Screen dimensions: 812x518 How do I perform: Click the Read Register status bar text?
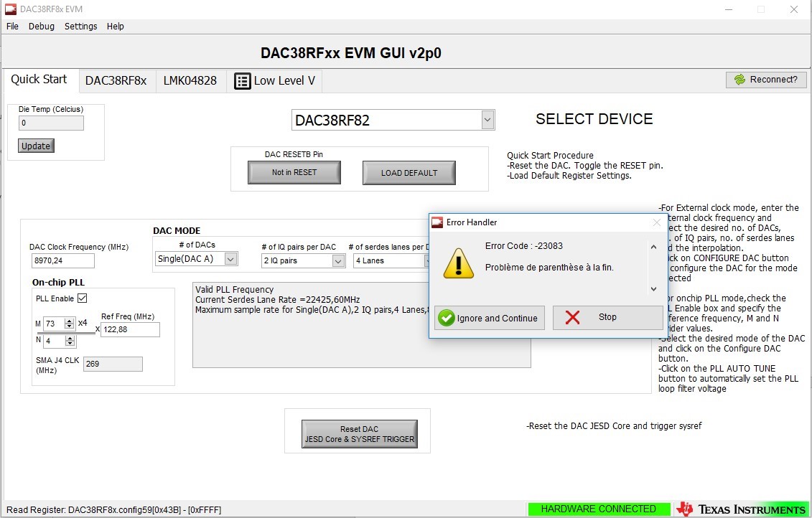pos(114,509)
